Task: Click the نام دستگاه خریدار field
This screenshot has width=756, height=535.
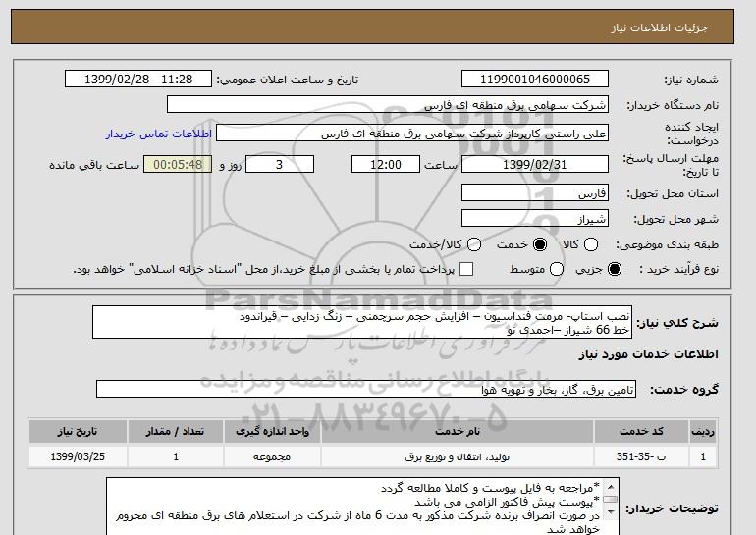Action: (388, 105)
